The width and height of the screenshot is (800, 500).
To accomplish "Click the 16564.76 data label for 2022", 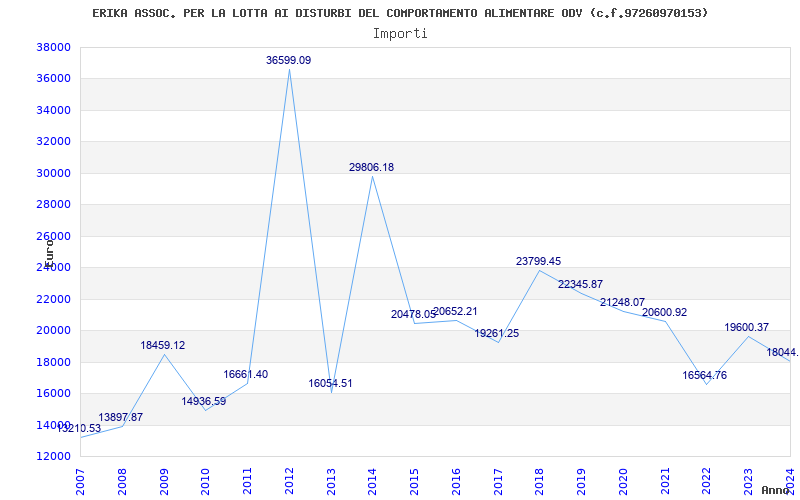I will tap(705, 376).
